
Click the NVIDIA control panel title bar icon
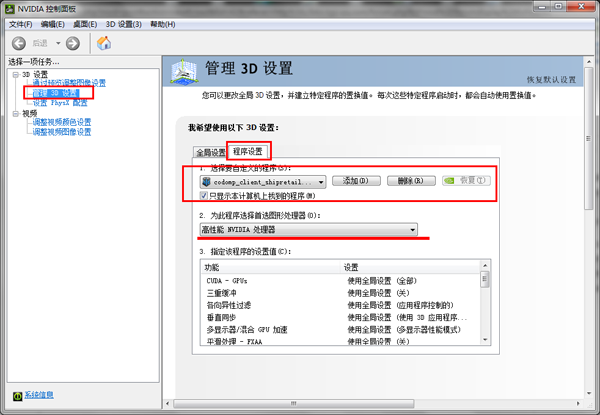click(x=10, y=8)
